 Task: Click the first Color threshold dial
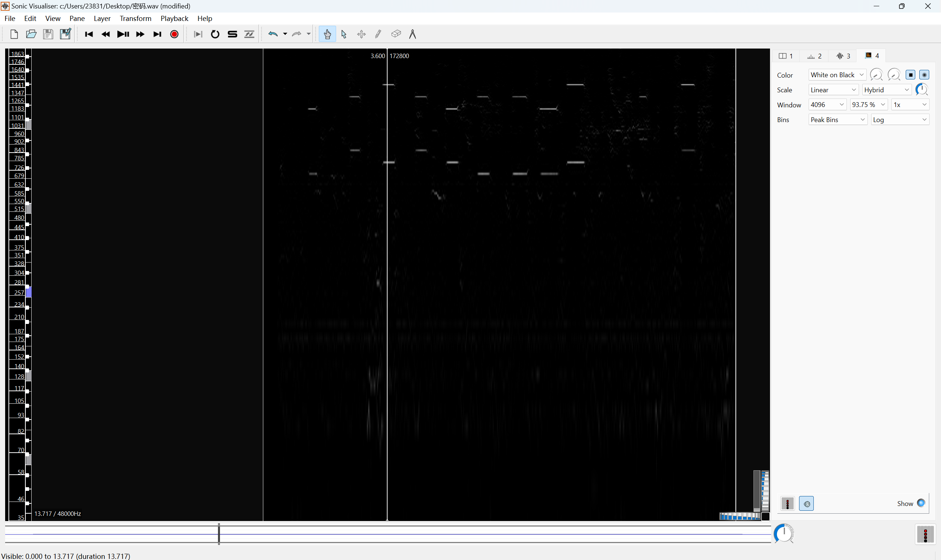pyautogui.click(x=876, y=75)
